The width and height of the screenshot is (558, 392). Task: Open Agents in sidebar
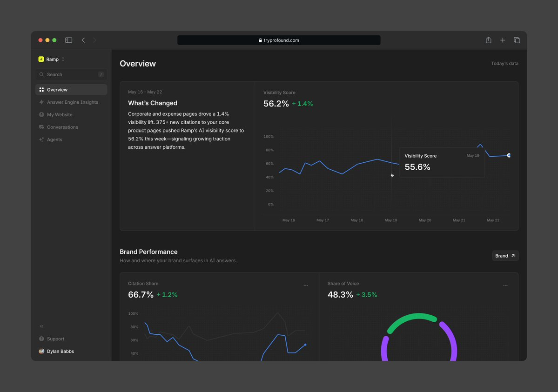tap(71, 140)
